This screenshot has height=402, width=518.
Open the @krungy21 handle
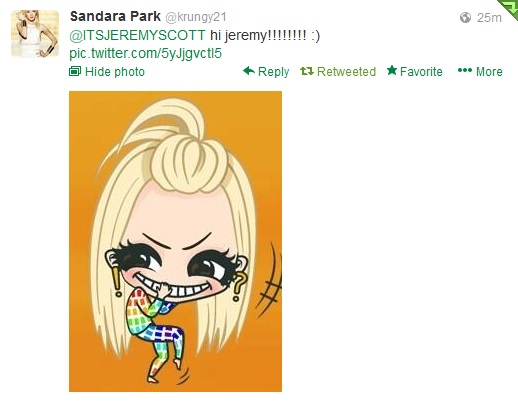tap(196, 17)
